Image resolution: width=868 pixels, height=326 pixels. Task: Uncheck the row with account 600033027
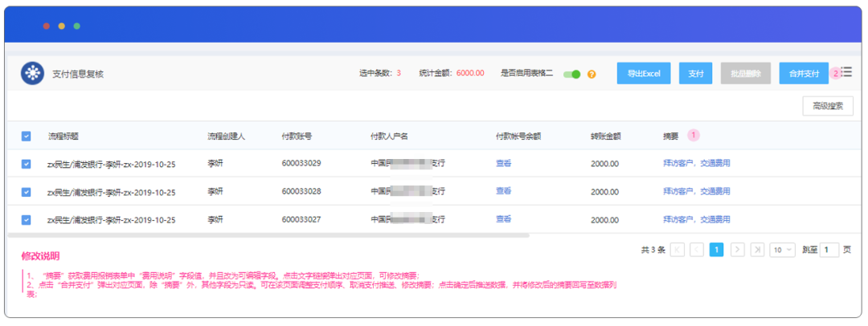[26, 220]
